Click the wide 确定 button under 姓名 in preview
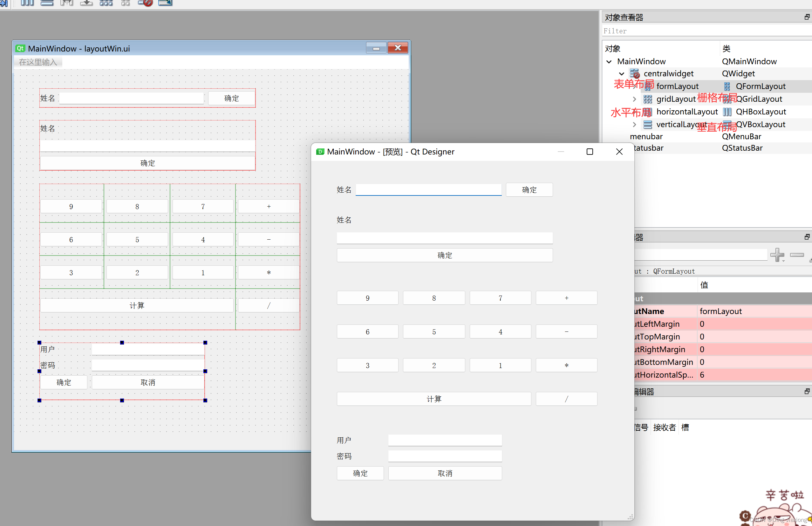 445,255
